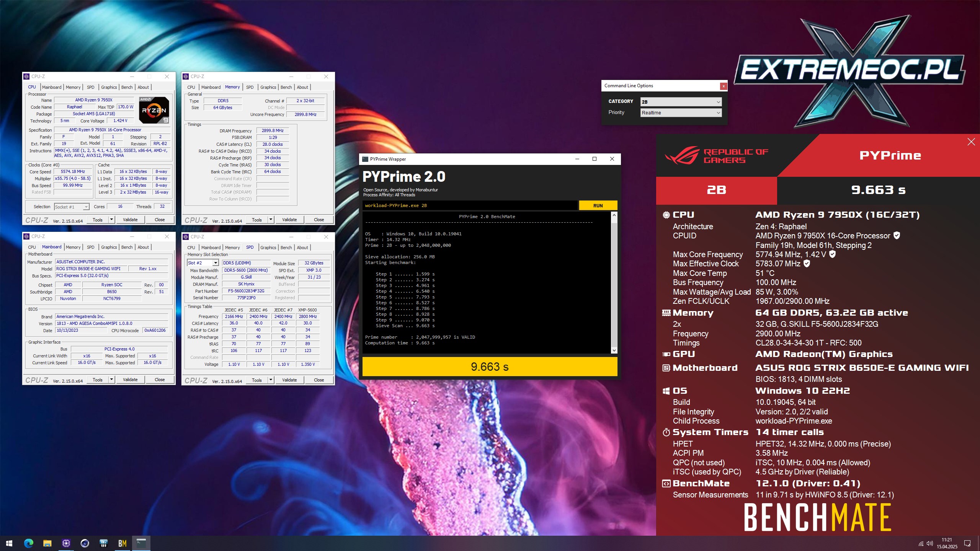Click CPUID verified shield icon
This screenshot has height=551, width=980.
(897, 235)
